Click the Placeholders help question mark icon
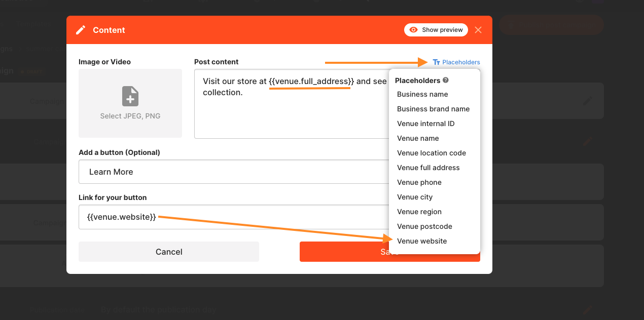Screen dimensions: 644x320 [x=446, y=80]
